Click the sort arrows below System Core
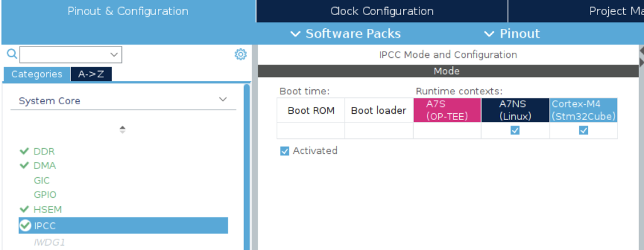This screenshot has width=644, height=250. 123,130
